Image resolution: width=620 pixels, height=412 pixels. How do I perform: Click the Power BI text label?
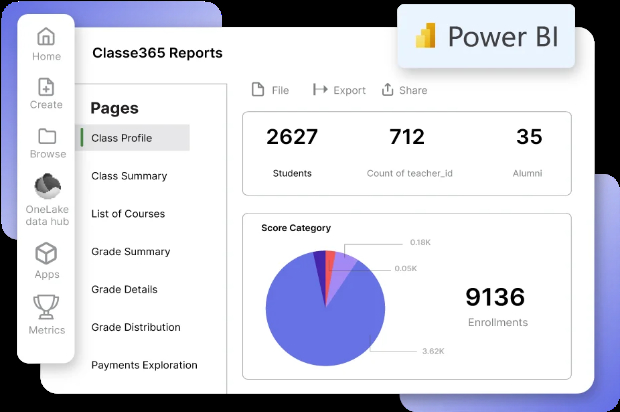coord(503,36)
